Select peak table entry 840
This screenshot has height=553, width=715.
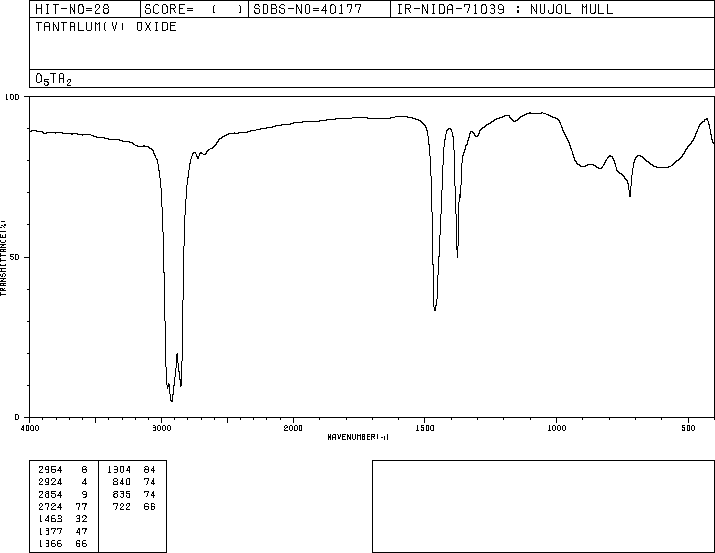(122, 482)
